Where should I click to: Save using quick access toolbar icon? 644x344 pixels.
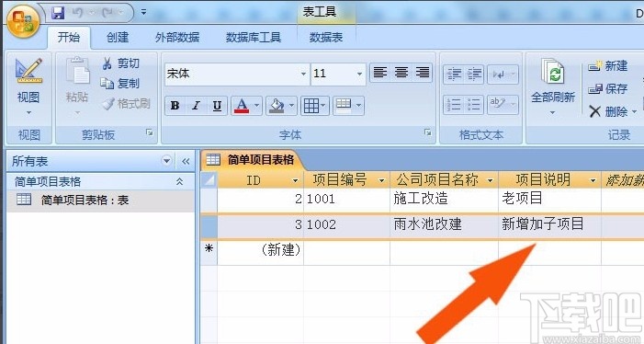(58, 13)
